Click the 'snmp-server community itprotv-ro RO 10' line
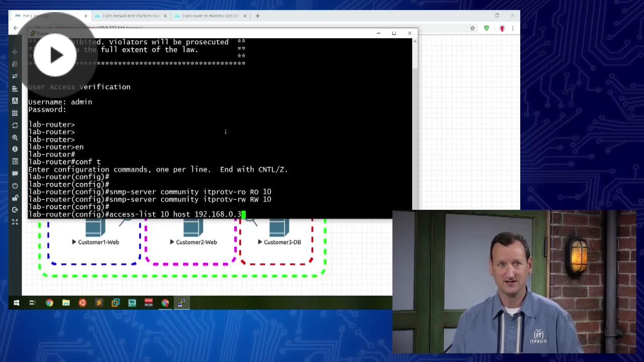644x362 pixels. point(149,192)
